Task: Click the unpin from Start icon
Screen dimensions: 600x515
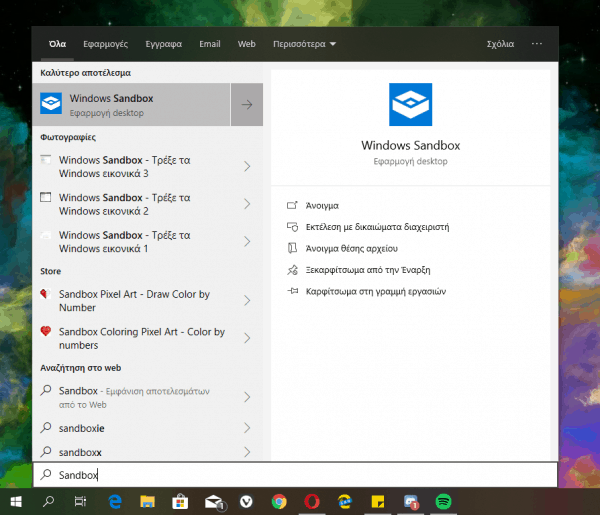Action: pyautogui.click(x=292, y=270)
